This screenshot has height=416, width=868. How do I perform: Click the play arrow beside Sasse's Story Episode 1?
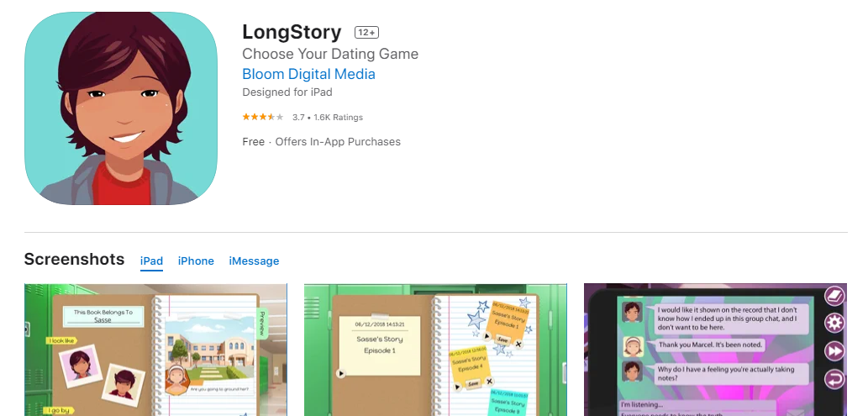coord(341,374)
